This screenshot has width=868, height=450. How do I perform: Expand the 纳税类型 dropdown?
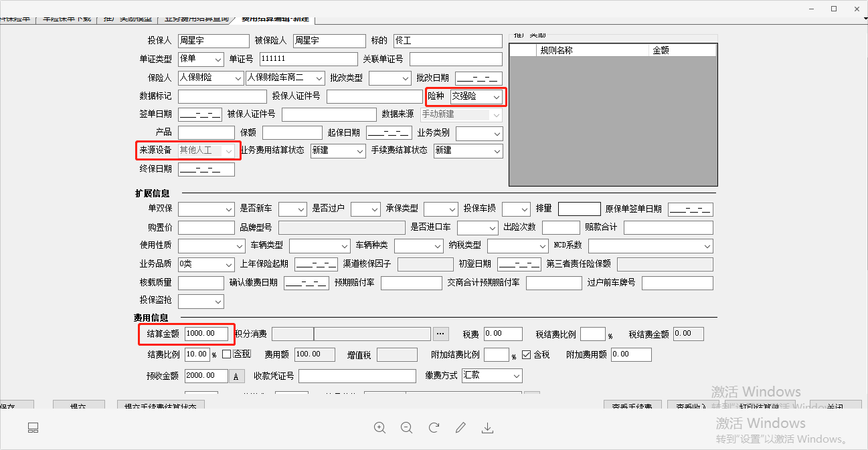click(x=518, y=246)
